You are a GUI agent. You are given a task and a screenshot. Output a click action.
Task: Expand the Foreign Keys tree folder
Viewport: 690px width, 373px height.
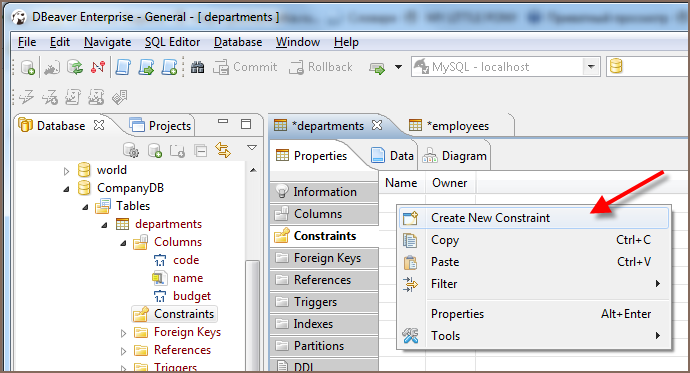124,333
